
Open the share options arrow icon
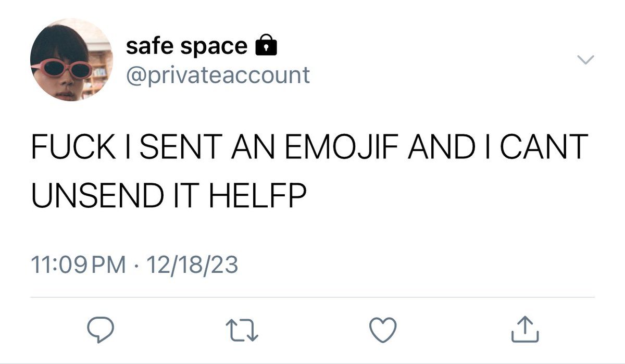click(x=526, y=330)
